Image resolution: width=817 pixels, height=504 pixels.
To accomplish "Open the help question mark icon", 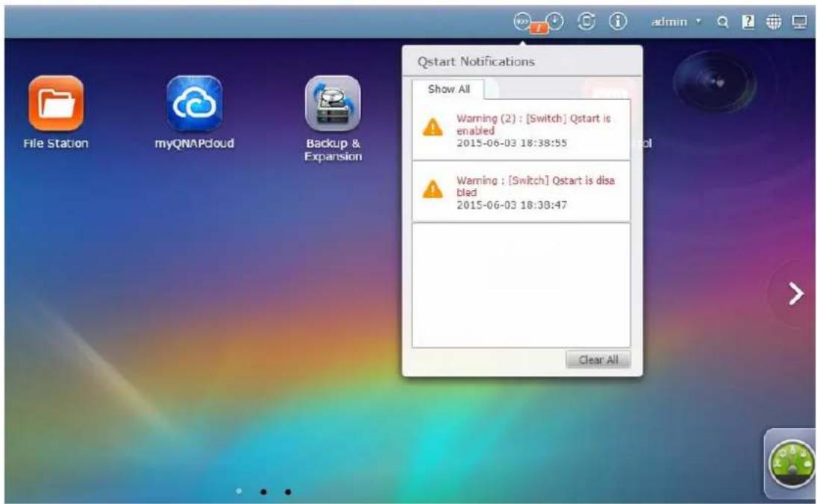I will pos(748,22).
